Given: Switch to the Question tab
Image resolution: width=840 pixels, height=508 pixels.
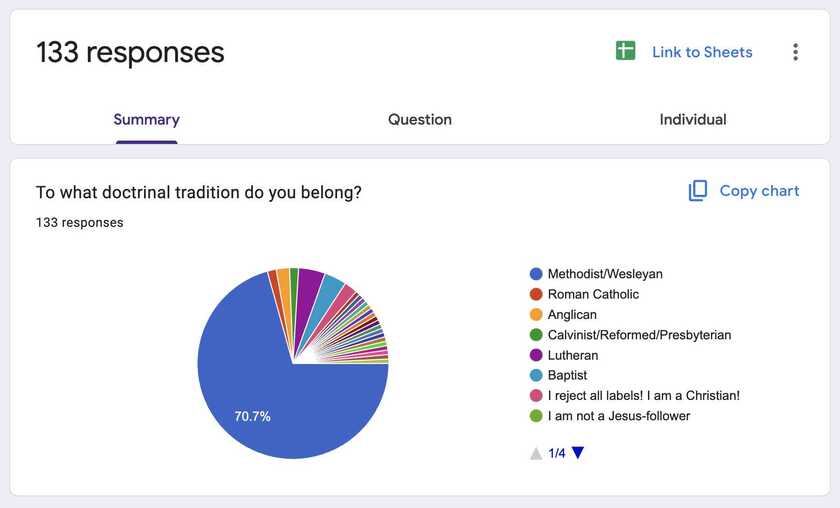Looking at the screenshot, I should [420, 119].
